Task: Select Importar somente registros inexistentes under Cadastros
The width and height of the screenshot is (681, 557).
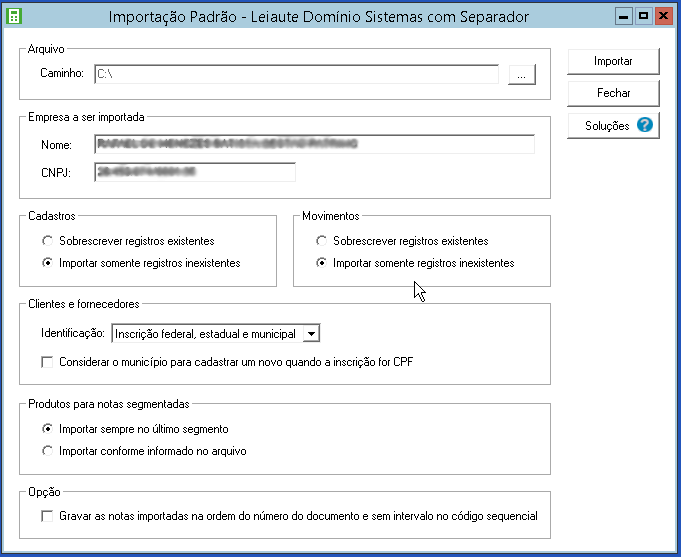Action: point(47,264)
